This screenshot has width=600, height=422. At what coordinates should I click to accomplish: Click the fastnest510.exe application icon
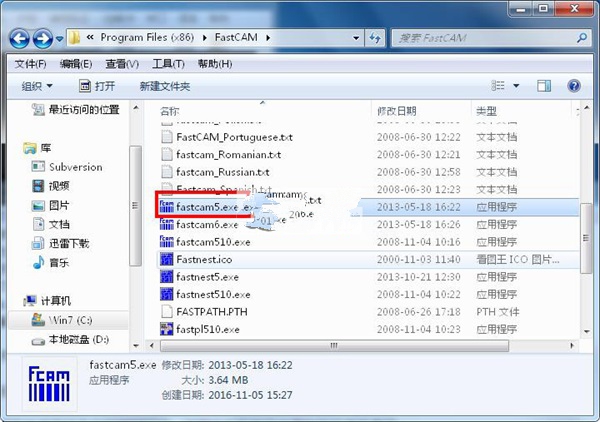click(x=166, y=295)
